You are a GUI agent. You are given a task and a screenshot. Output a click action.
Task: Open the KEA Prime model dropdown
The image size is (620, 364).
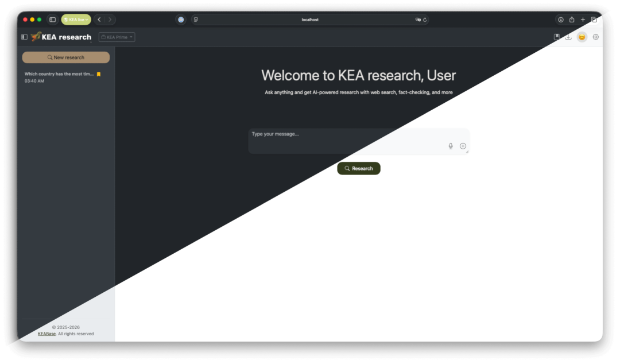[x=117, y=37]
